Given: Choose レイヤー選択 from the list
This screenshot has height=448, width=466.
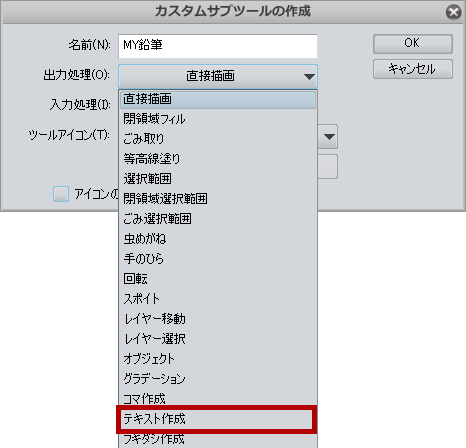Looking at the screenshot, I should [218, 339].
